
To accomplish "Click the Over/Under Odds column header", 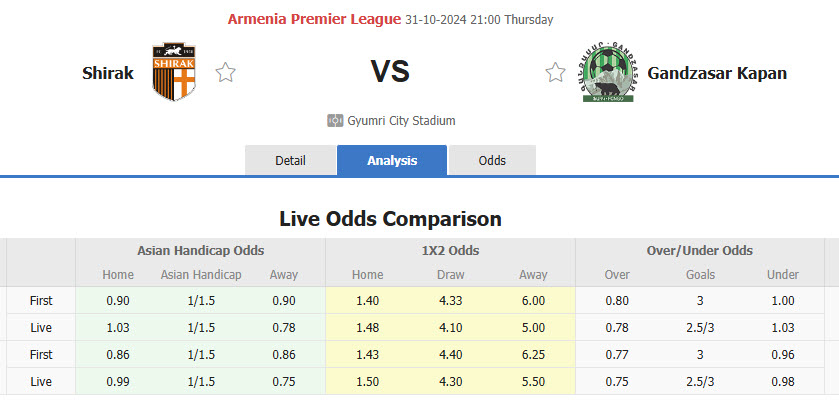I will click(699, 250).
